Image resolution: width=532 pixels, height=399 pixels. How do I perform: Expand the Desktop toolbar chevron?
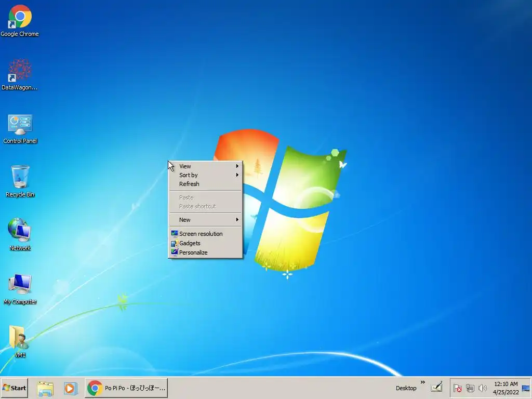tap(423, 382)
